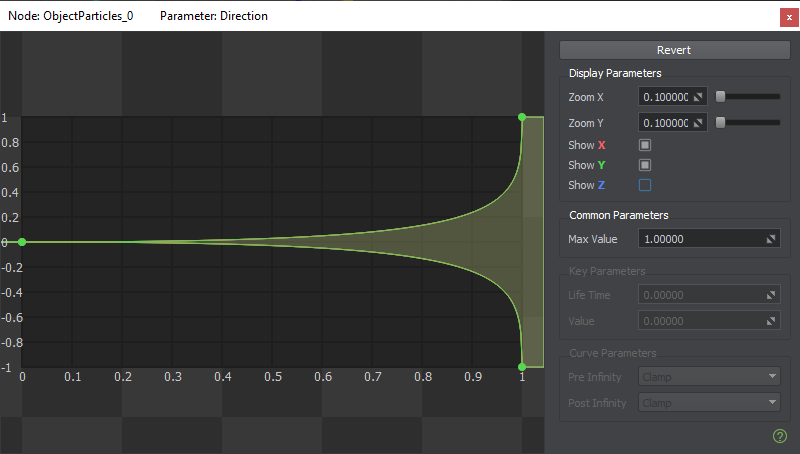Image resolution: width=800 pixels, height=454 pixels.
Task: Toggle the Show X checkbox
Action: click(x=645, y=145)
